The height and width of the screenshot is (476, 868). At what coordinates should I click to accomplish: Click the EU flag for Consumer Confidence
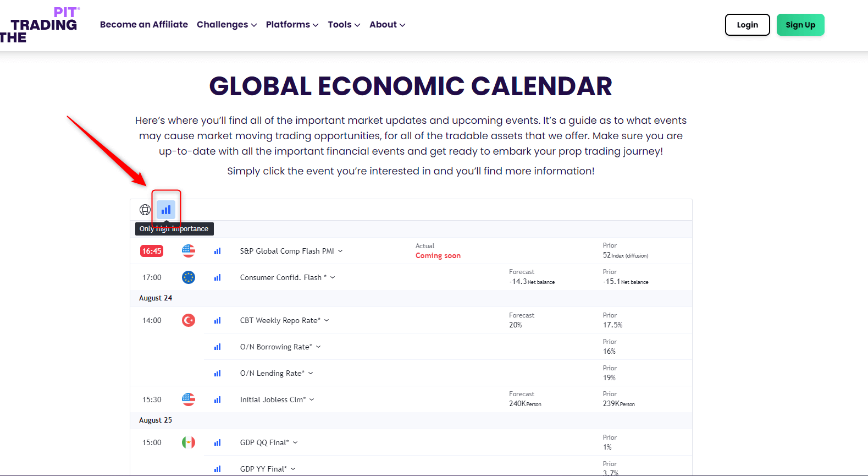189,277
